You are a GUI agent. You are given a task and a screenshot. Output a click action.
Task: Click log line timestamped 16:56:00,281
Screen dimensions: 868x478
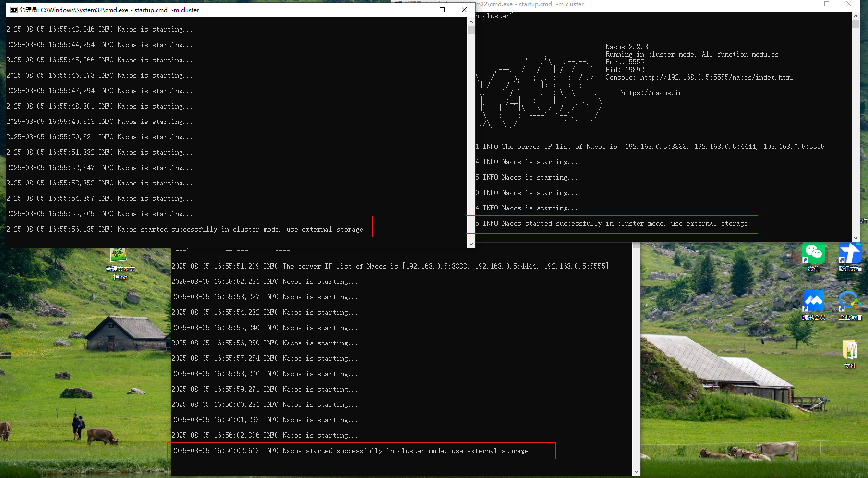click(x=265, y=404)
